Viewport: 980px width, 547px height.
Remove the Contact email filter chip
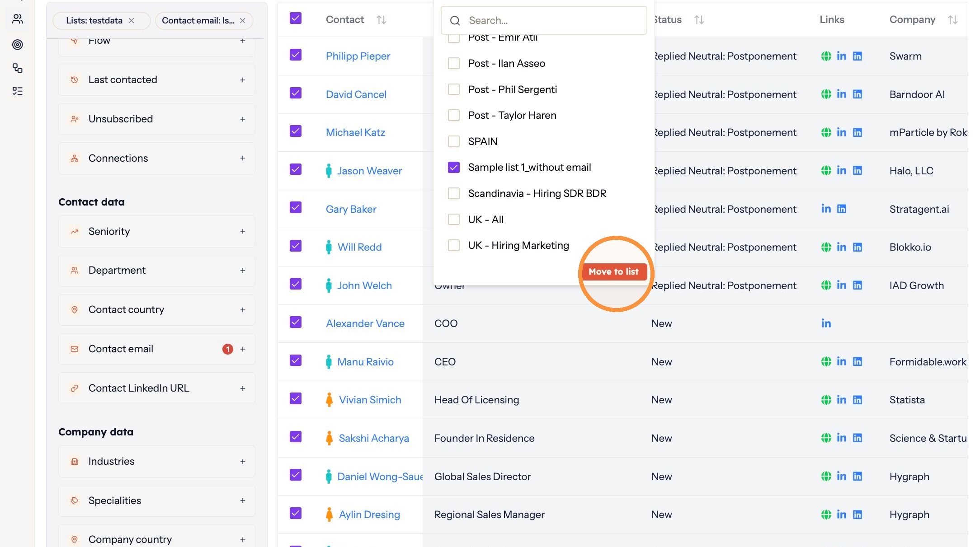(243, 20)
